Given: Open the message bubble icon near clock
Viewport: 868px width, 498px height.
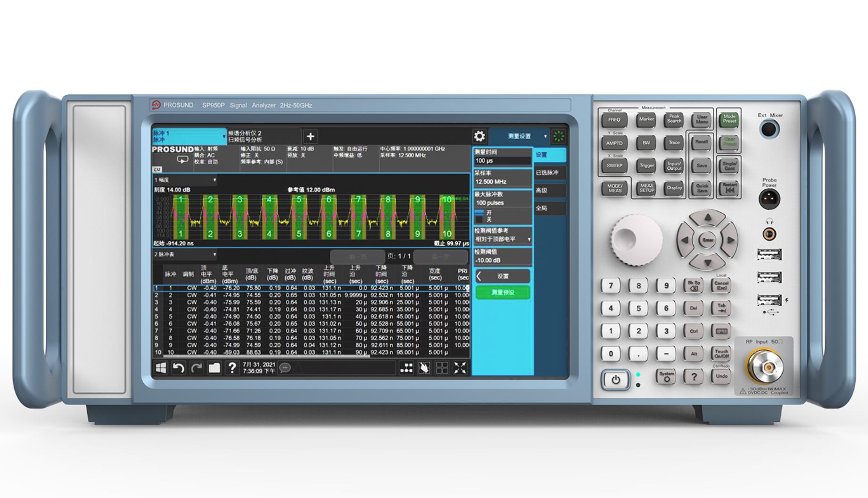Looking at the screenshot, I should pos(285,368).
